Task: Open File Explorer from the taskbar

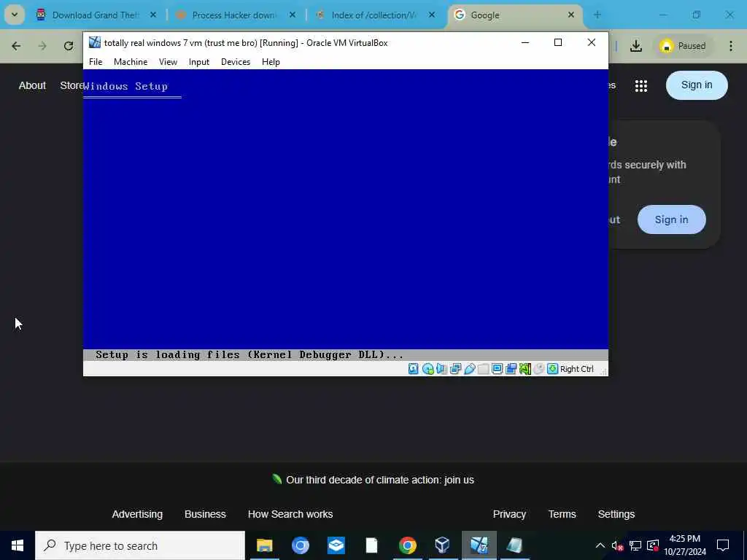Action: [x=264, y=545]
